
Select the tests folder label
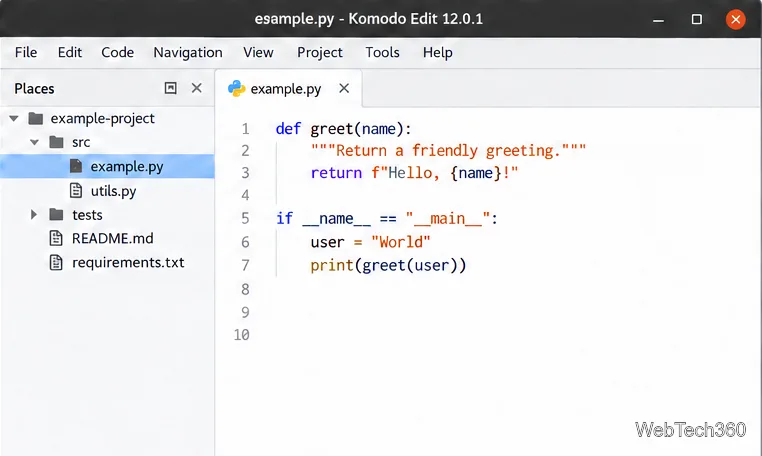point(87,215)
